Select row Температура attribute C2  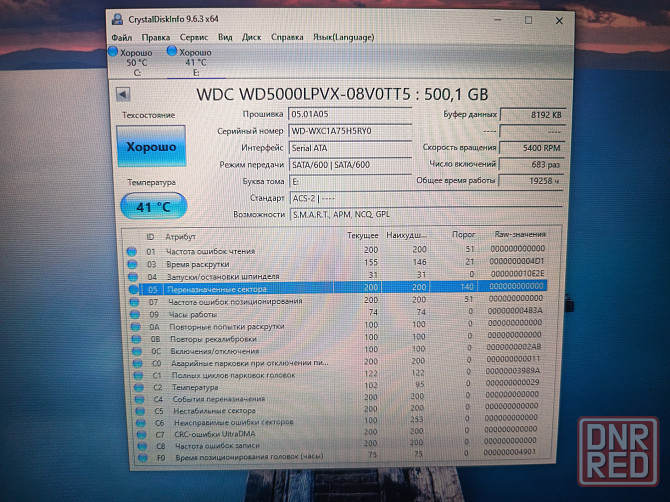point(338,386)
